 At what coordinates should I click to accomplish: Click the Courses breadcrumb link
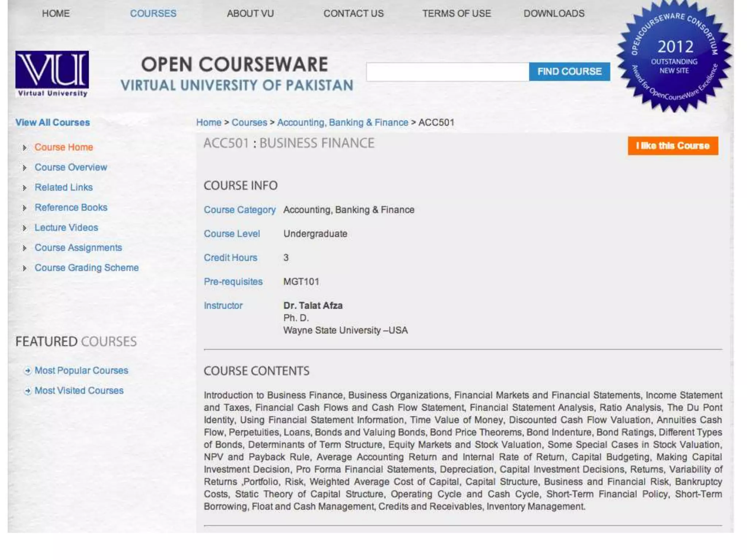point(249,122)
